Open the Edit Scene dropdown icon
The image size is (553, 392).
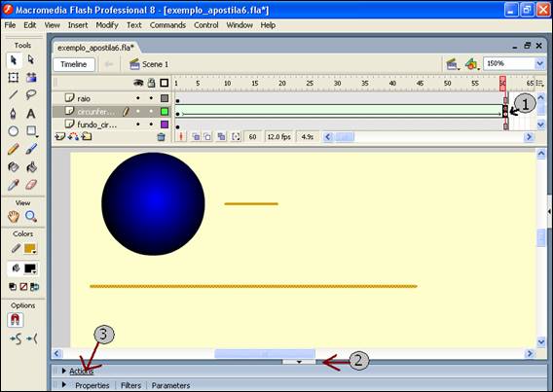[453, 64]
